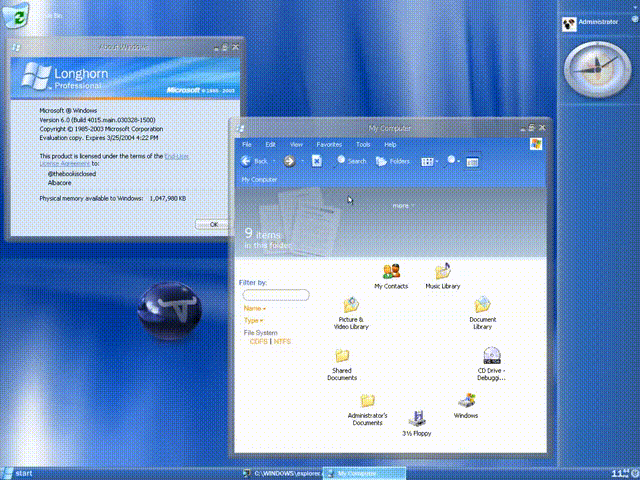
Task: Select the Shared Documents folder
Action: pos(342,364)
